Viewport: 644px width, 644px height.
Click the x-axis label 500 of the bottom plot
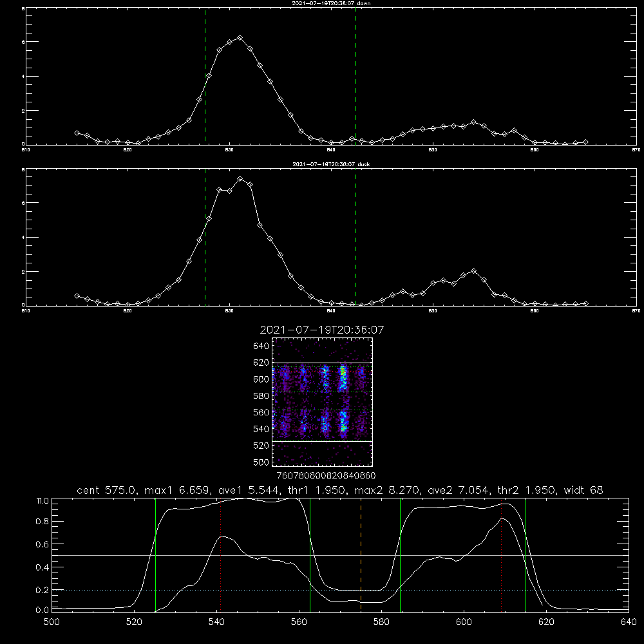pos(52,622)
